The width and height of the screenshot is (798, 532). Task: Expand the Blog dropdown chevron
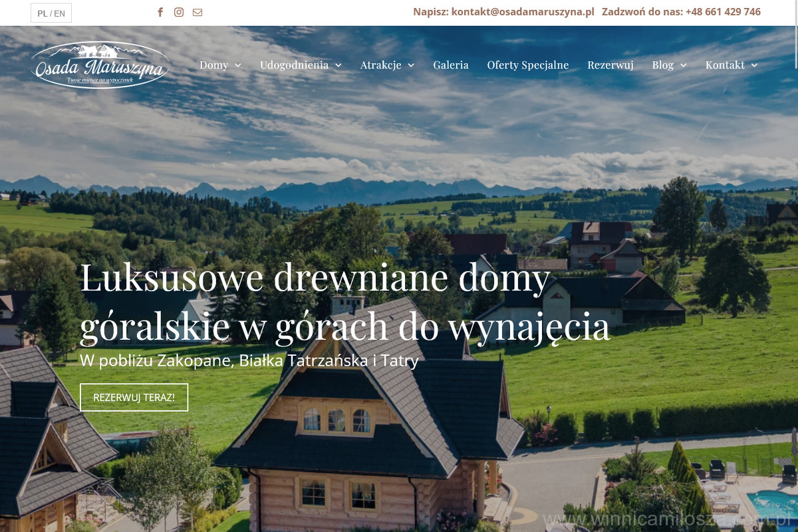pyautogui.click(x=684, y=65)
